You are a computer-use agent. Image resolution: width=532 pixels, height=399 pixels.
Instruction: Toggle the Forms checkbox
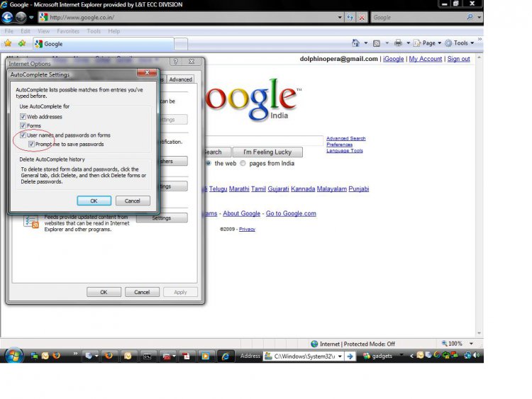pos(23,125)
